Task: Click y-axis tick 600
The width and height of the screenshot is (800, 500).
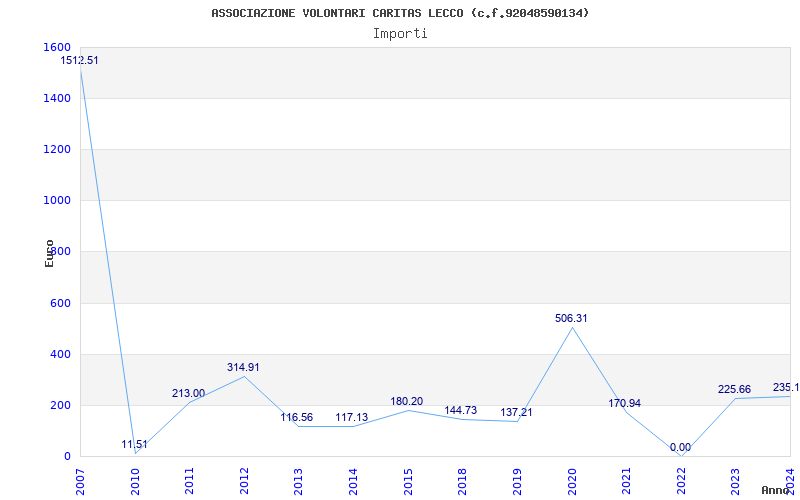Action: click(x=61, y=303)
